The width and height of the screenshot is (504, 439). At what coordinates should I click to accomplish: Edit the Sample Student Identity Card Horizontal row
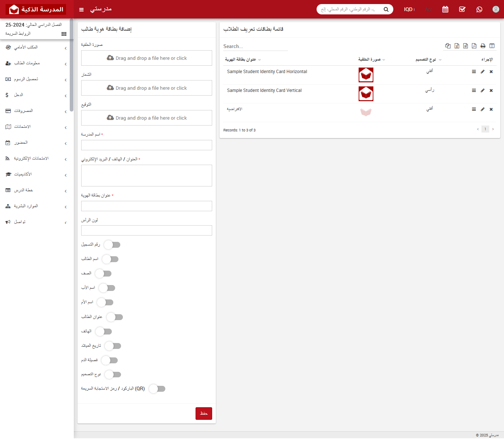tap(483, 72)
